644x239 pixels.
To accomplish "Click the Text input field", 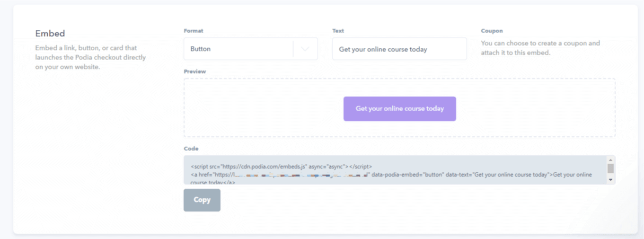I will point(399,49).
